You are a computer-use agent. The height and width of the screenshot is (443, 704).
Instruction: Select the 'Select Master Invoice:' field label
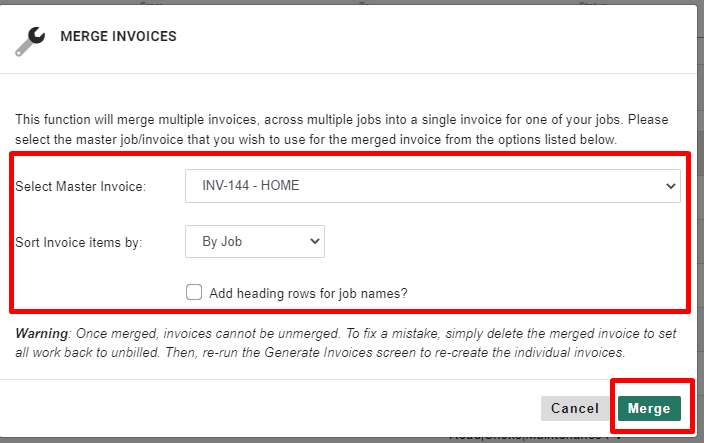point(81,186)
